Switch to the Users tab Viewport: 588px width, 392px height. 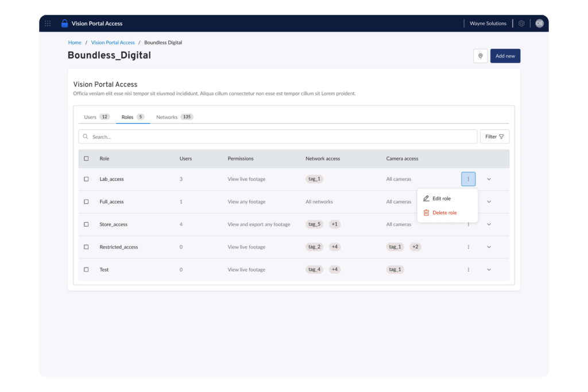coord(91,117)
